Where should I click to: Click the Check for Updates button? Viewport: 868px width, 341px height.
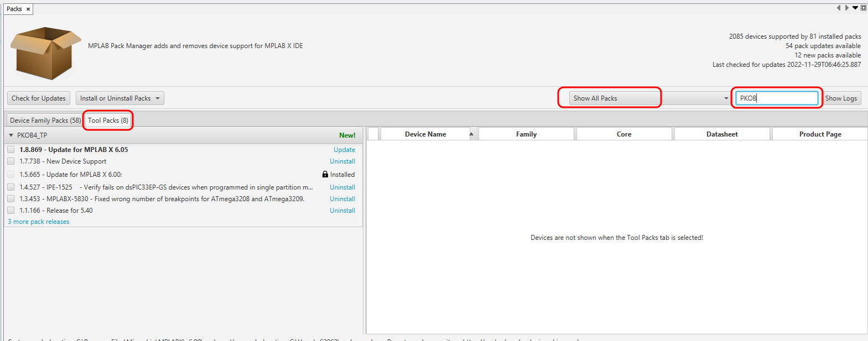[x=39, y=98]
